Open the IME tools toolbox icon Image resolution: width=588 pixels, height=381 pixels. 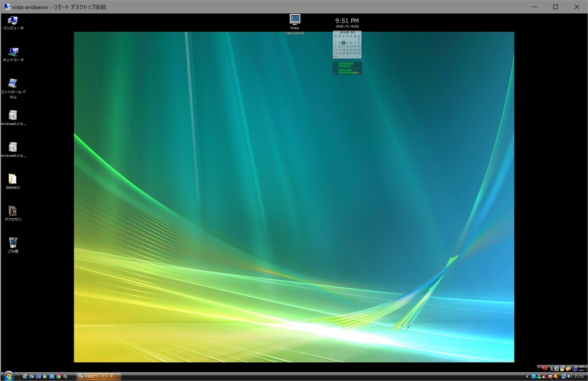pyautogui.click(x=568, y=368)
